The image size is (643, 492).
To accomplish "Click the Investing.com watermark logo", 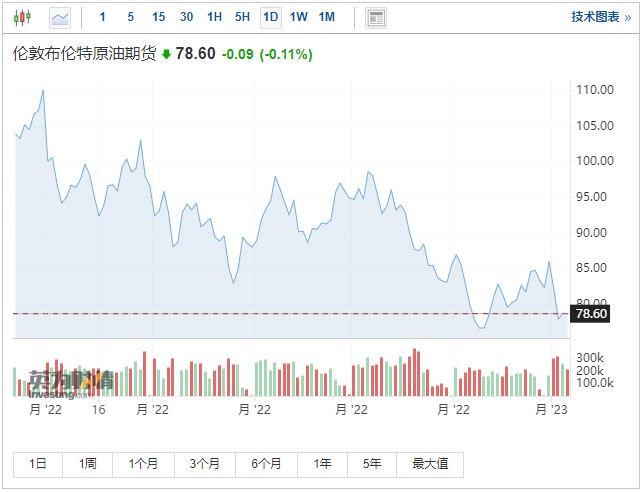I will click(x=71, y=383).
